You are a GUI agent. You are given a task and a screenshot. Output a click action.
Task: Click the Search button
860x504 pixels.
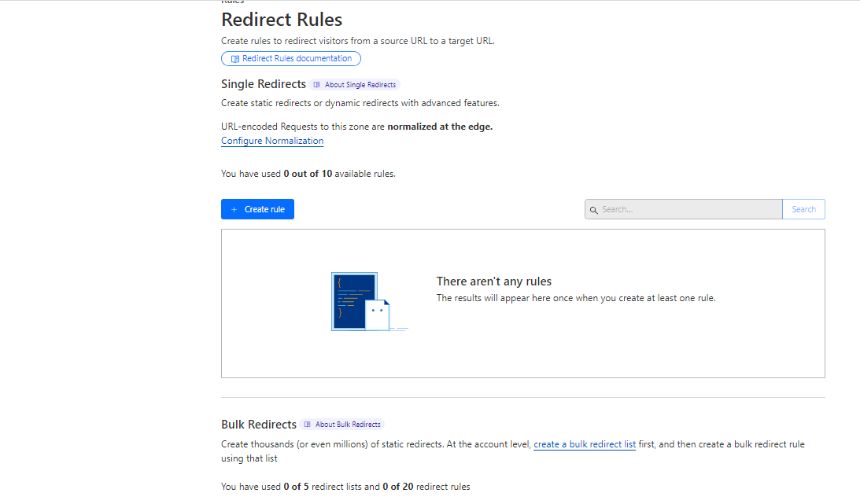point(803,209)
